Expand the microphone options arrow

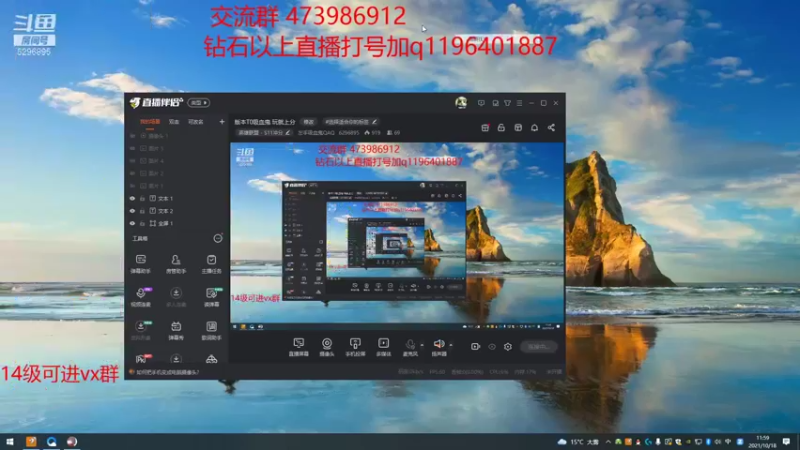[x=422, y=345]
